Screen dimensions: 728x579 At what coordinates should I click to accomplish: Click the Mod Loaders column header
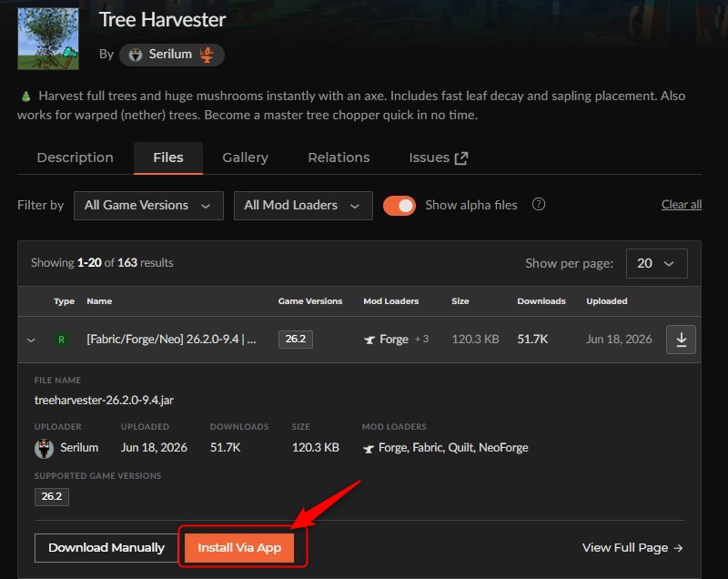pos(391,300)
